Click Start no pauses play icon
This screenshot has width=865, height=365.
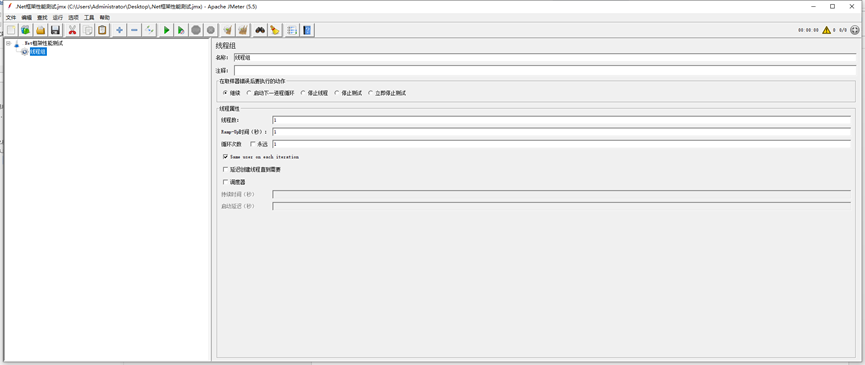[x=181, y=30]
